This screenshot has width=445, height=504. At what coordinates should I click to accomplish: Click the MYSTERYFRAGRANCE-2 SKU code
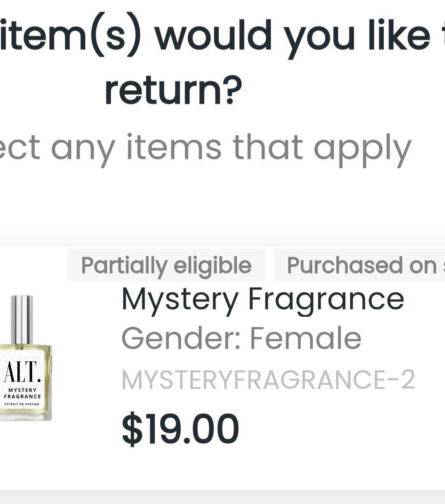pyautogui.click(x=268, y=380)
